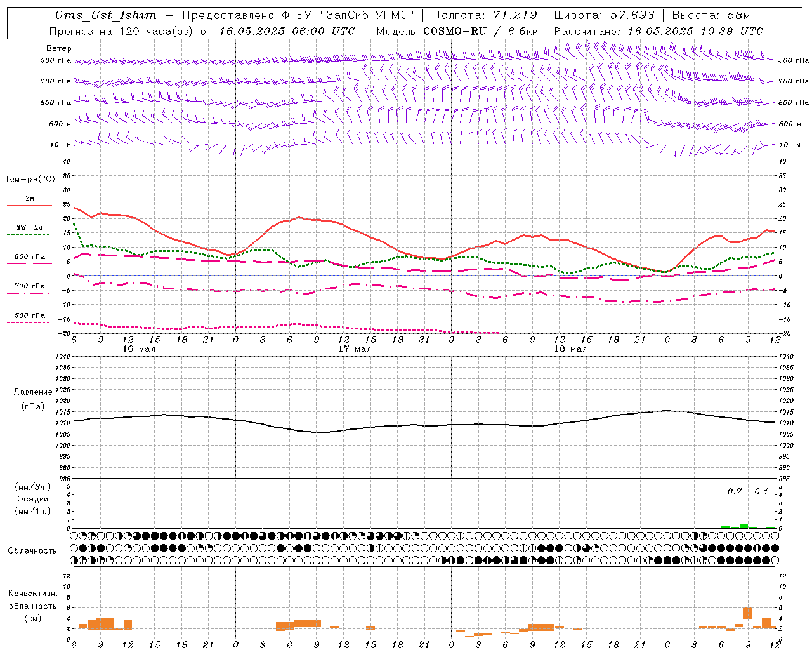
Task: Click the "Рассчитано: 16.05.2025 10:39 UTC" timestamp
Action: pyautogui.click(x=658, y=31)
